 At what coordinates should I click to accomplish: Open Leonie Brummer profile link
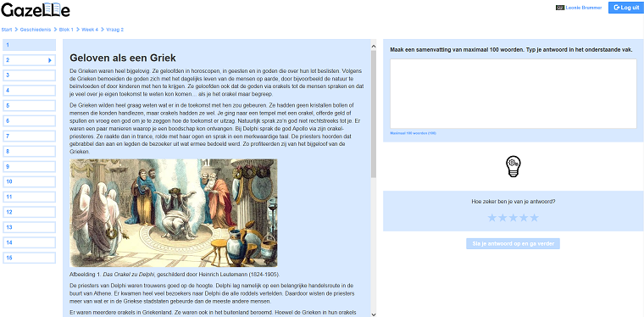(x=584, y=8)
